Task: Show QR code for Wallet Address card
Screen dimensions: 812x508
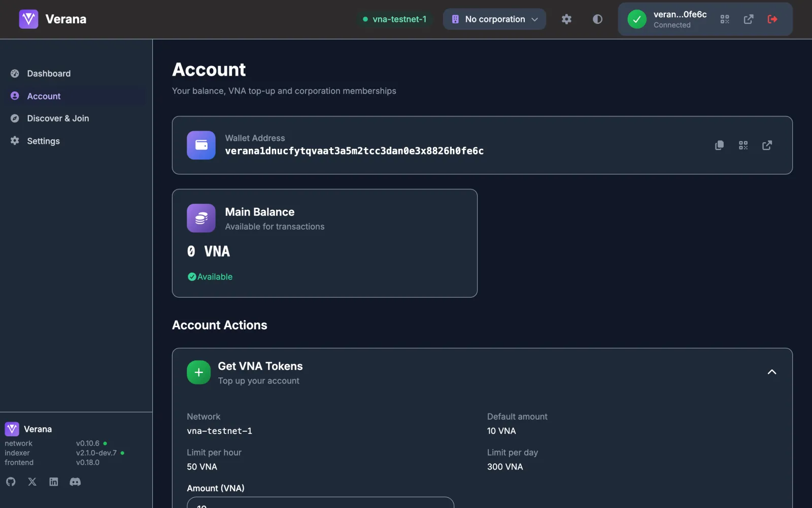Action: (x=743, y=145)
